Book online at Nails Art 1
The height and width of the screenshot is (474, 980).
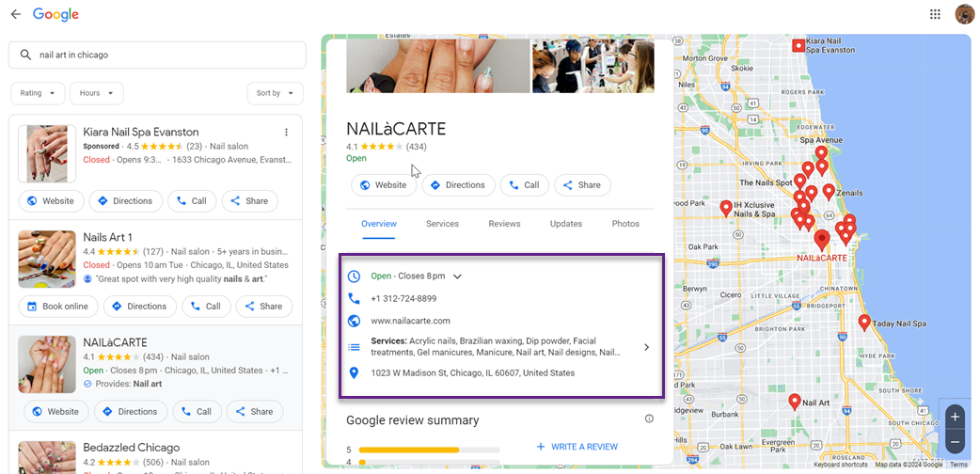(58, 307)
